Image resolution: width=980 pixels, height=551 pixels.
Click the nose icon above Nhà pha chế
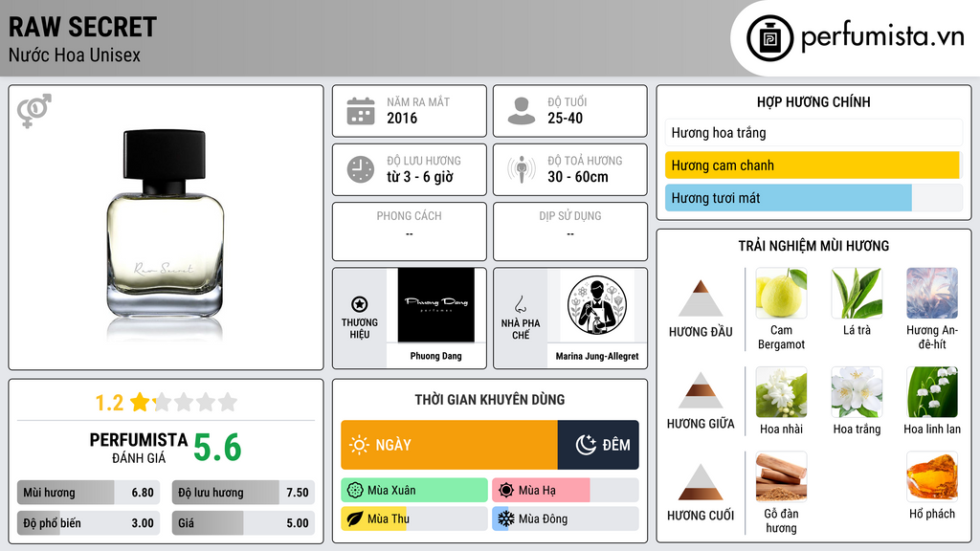click(520, 304)
